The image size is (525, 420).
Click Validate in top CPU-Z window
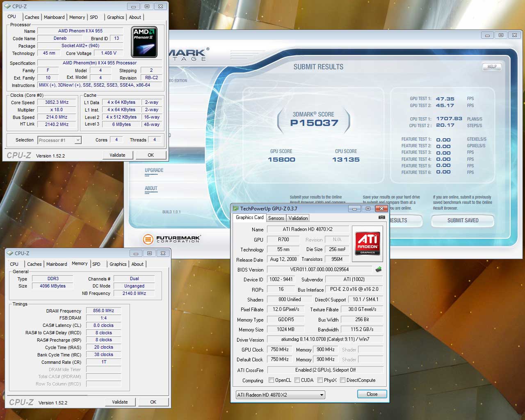(117, 155)
